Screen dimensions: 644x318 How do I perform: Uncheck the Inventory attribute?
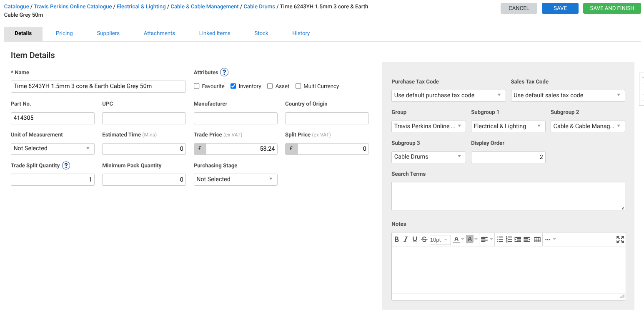(233, 86)
